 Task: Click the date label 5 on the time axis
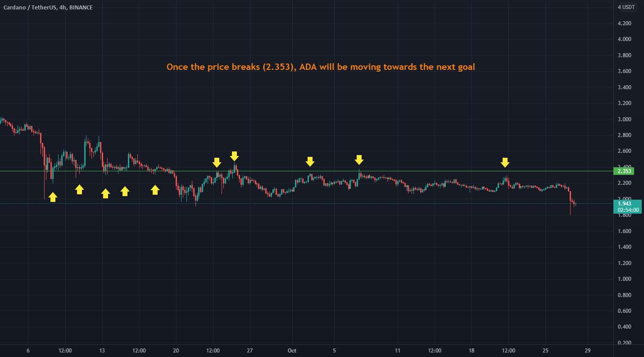[x=335, y=351]
